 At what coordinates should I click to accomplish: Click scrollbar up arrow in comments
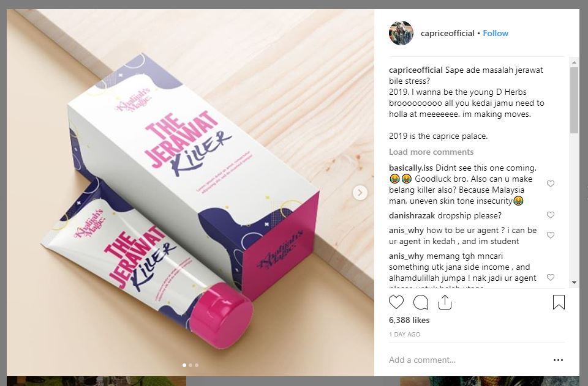pyautogui.click(x=574, y=62)
